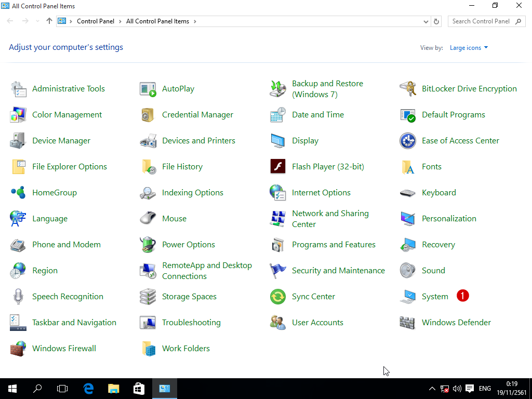Click the Work Folders icon

pos(148,349)
